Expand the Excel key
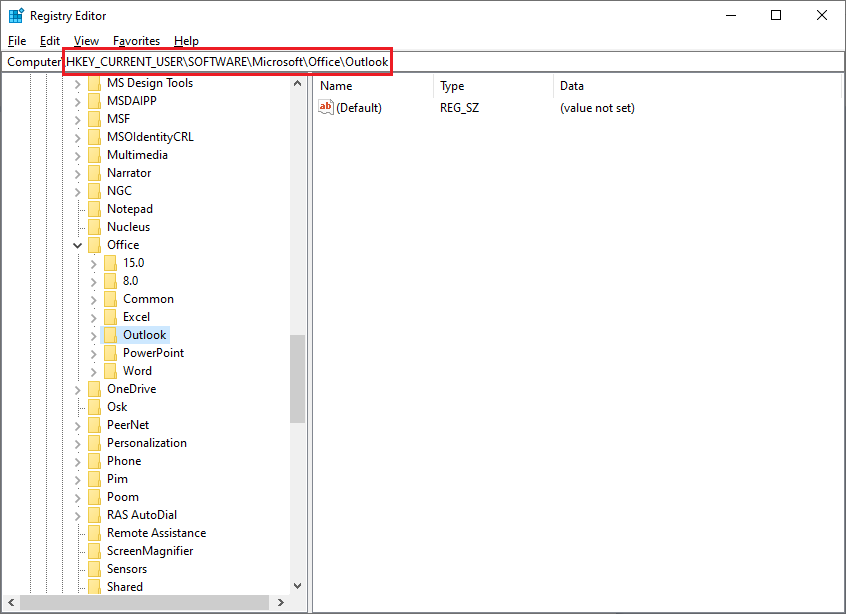The height and width of the screenshot is (614, 846). point(93,318)
